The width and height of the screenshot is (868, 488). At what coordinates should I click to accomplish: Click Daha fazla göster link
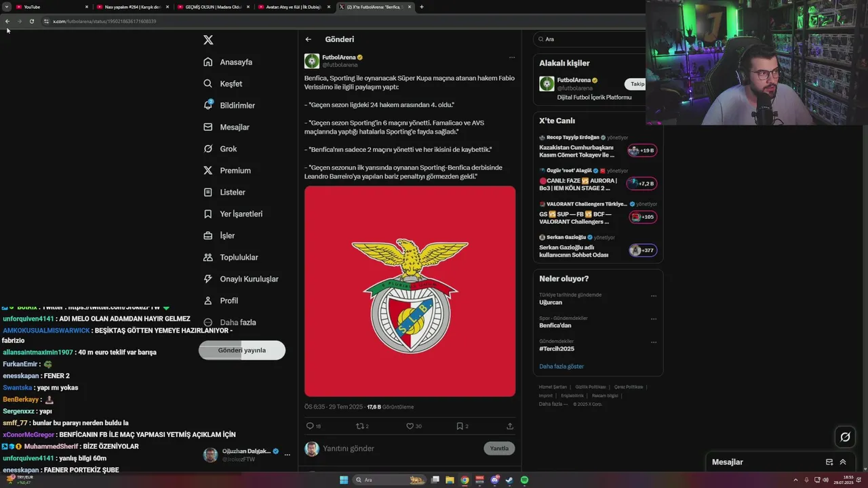pos(561,366)
